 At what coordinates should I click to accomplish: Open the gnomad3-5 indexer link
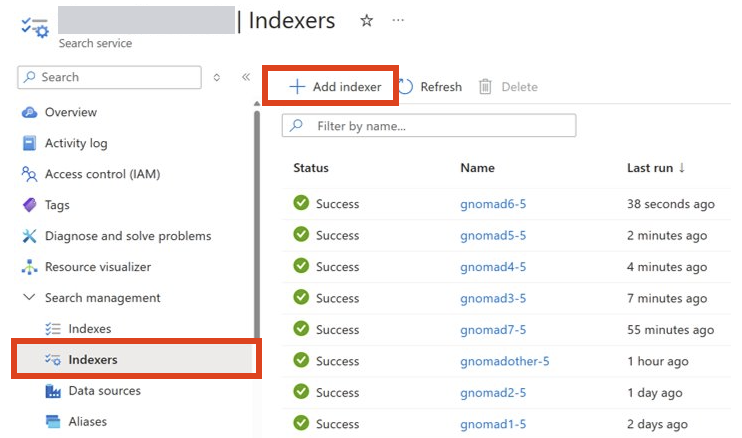pyautogui.click(x=493, y=298)
